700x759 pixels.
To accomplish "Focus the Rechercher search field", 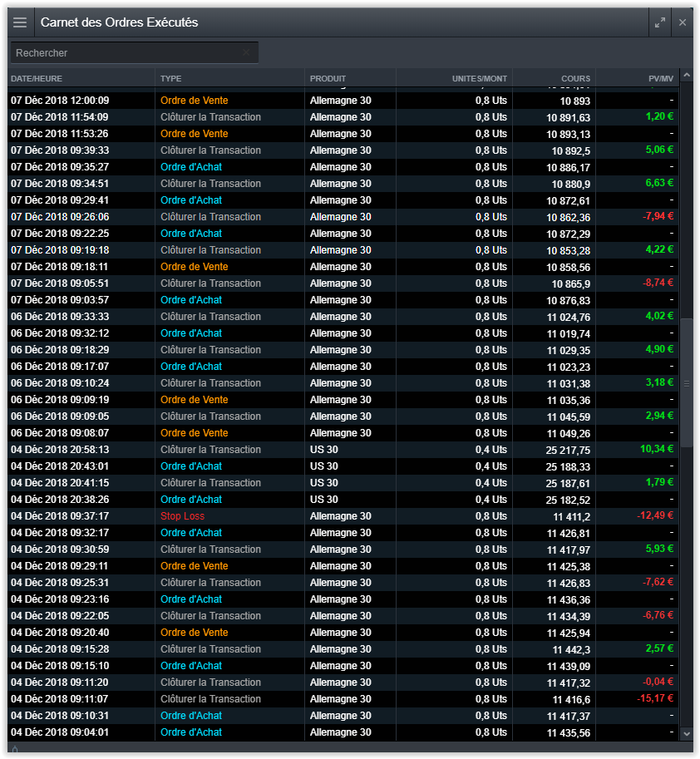I will pos(125,52).
